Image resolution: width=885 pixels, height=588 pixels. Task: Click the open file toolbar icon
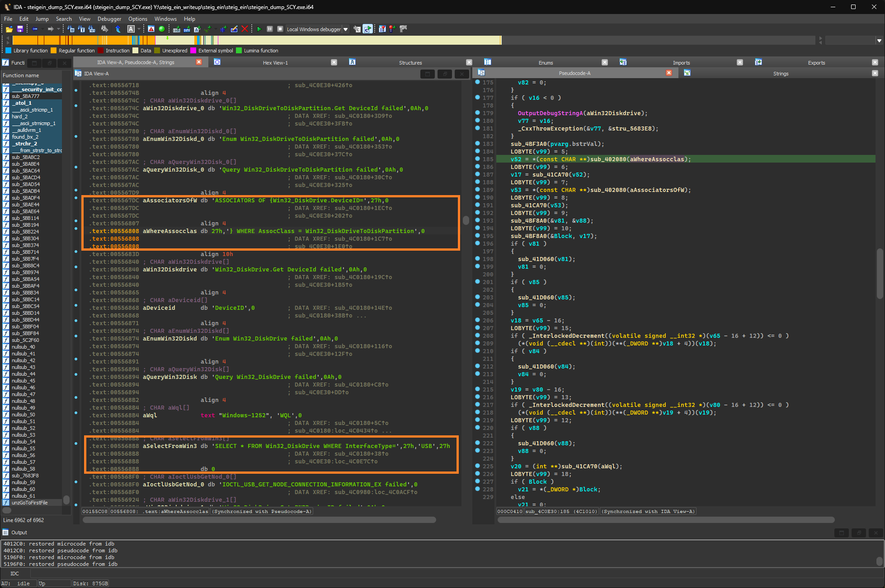point(9,29)
